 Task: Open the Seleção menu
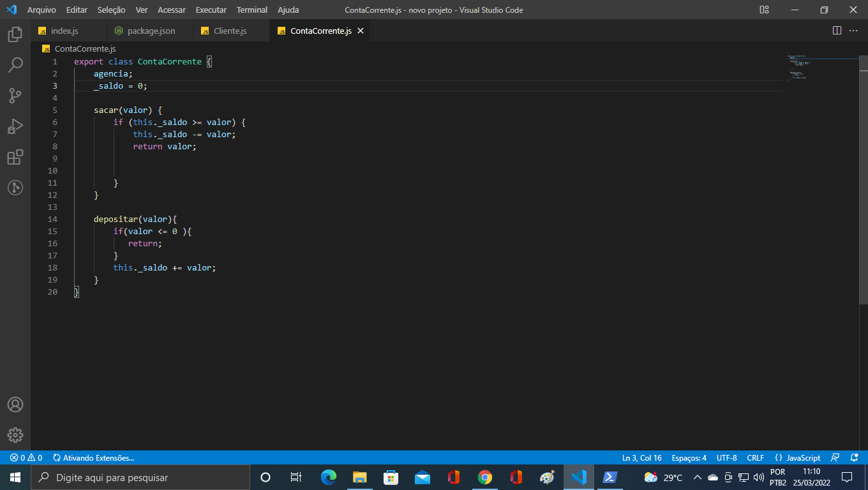coord(111,10)
